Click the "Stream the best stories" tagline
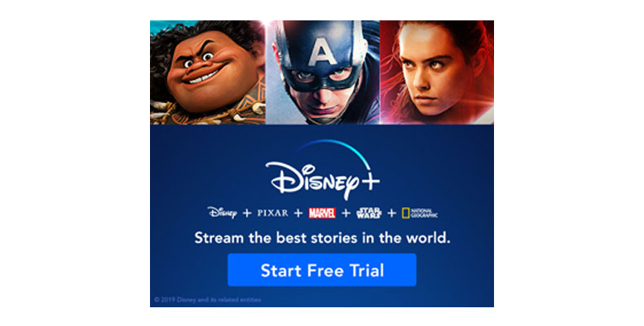Screen dimensions: 644x326 pyautogui.click(x=322, y=238)
